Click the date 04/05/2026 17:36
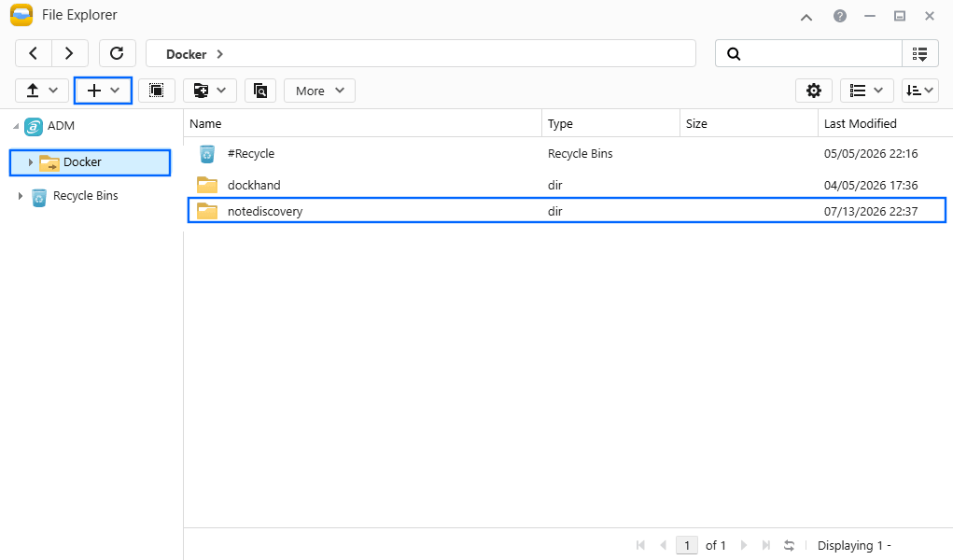This screenshot has width=953, height=560. pos(871,185)
